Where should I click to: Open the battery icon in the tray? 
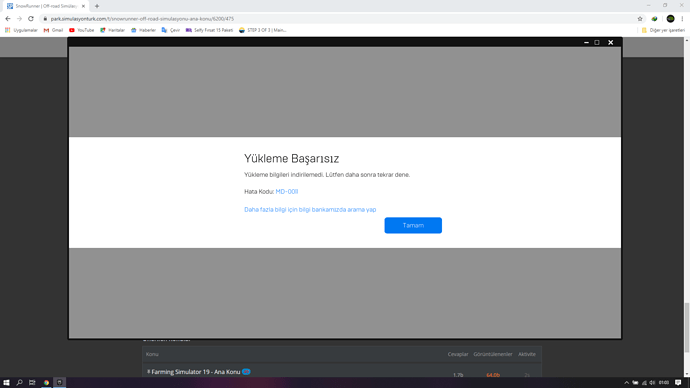[x=635, y=383]
